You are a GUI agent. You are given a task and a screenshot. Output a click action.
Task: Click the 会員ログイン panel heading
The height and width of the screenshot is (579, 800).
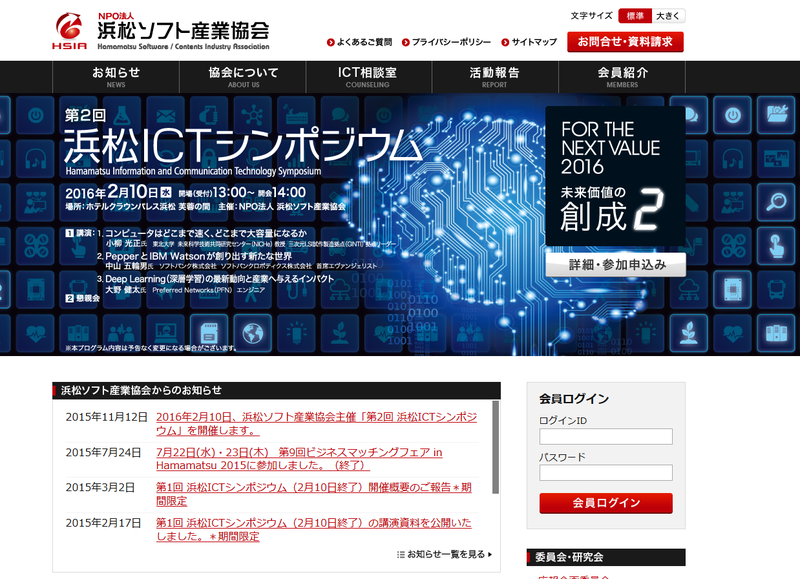pos(574,399)
